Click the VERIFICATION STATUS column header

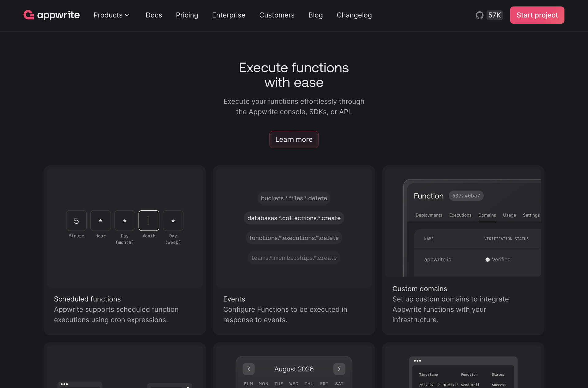(506, 239)
